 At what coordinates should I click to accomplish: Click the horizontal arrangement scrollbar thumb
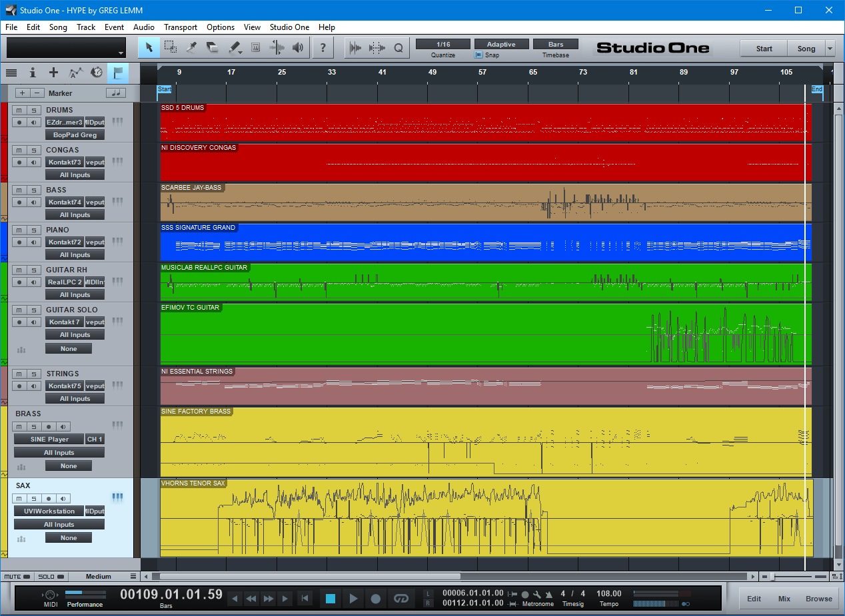pos(310,577)
